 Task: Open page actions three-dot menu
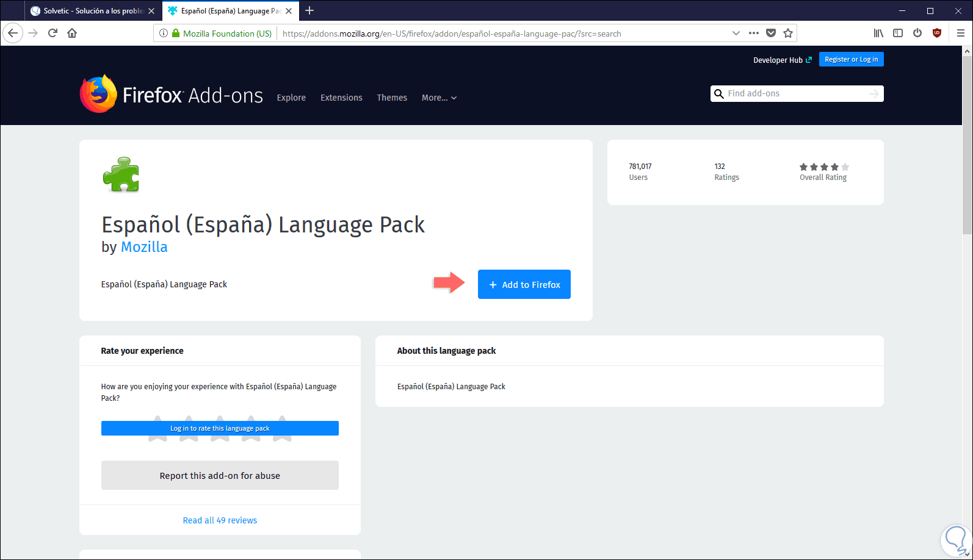coord(754,34)
